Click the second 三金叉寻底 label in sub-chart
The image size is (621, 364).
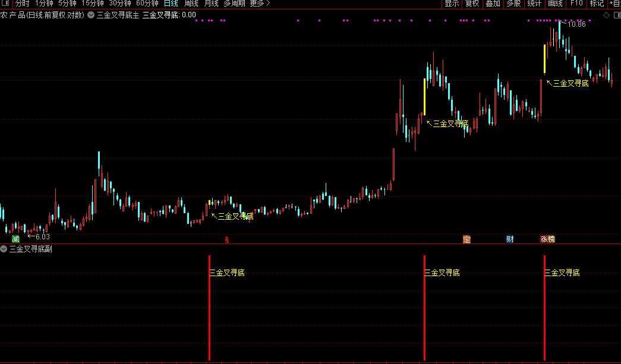tap(442, 273)
